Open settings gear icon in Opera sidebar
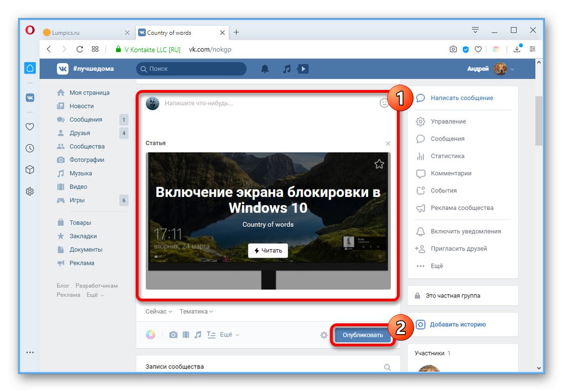This screenshot has height=392, width=563. (x=30, y=192)
